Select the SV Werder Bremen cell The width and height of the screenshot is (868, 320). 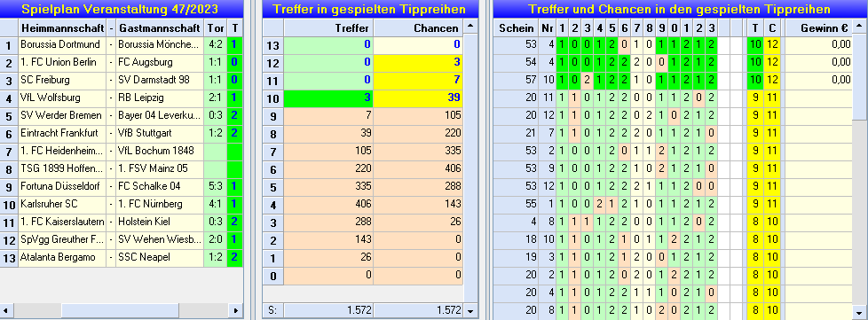(x=62, y=115)
